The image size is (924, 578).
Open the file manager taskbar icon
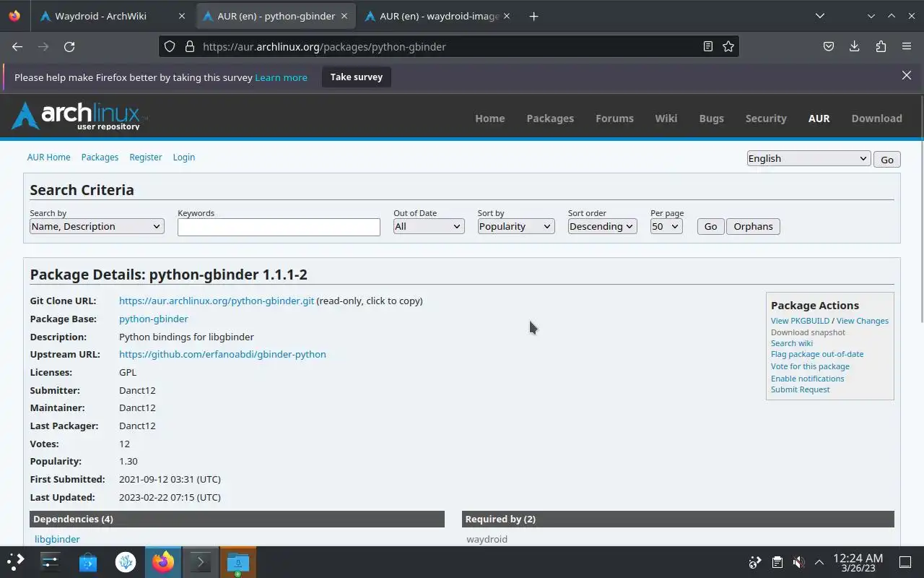click(x=238, y=561)
